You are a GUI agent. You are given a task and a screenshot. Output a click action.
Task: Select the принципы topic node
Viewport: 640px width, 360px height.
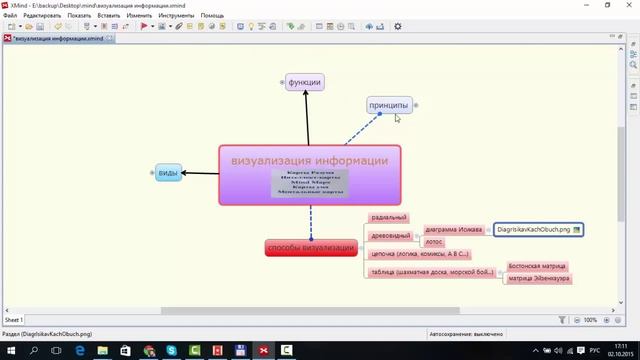389,105
